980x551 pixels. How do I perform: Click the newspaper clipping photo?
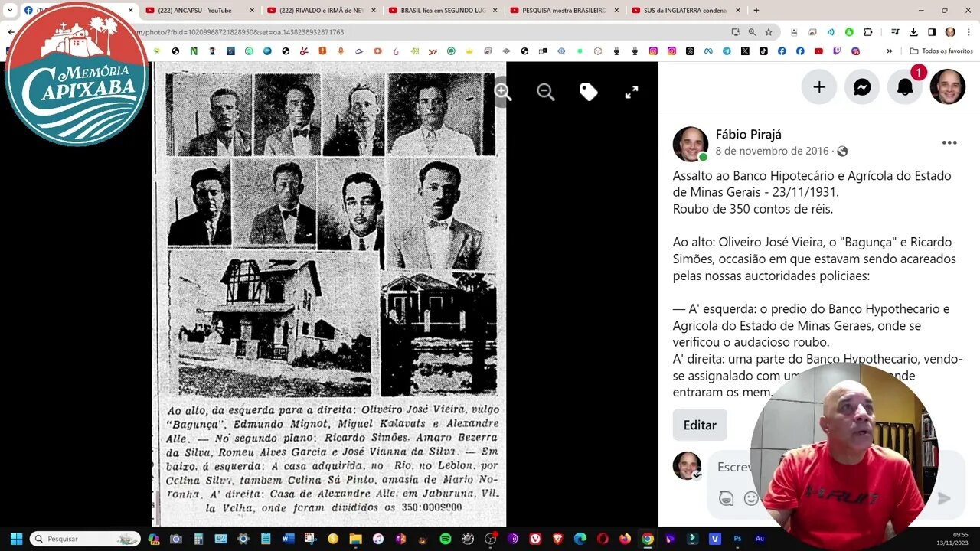tap(330, 294)
